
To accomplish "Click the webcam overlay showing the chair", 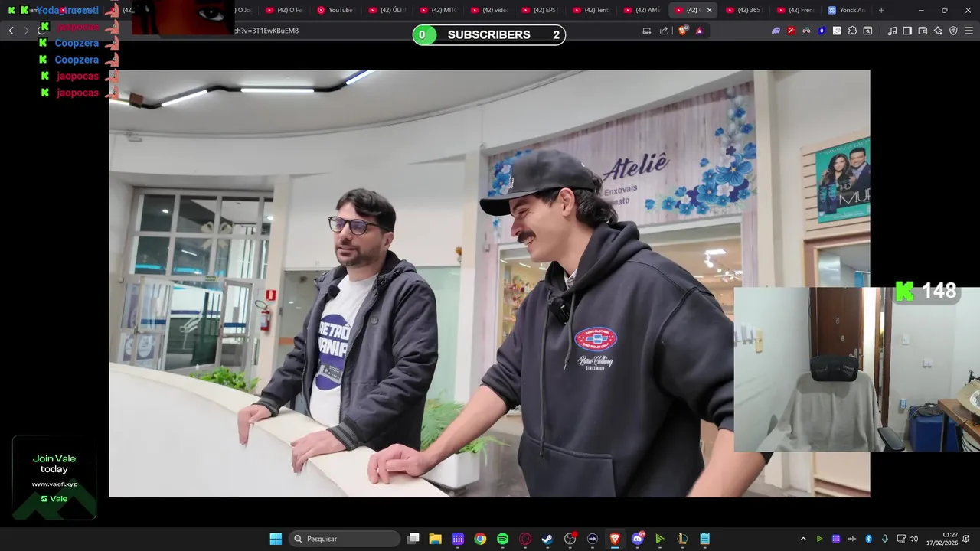I will [857, 370].
